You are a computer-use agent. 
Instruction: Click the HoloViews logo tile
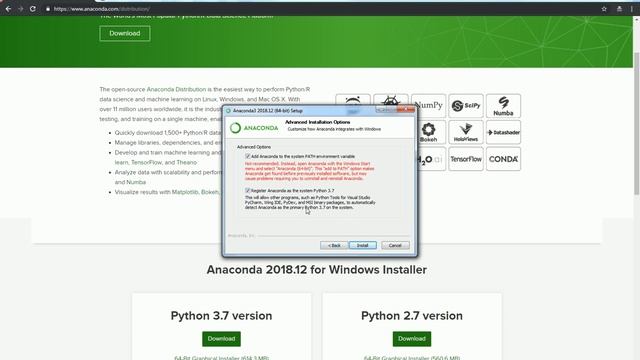tap(466, 132)
